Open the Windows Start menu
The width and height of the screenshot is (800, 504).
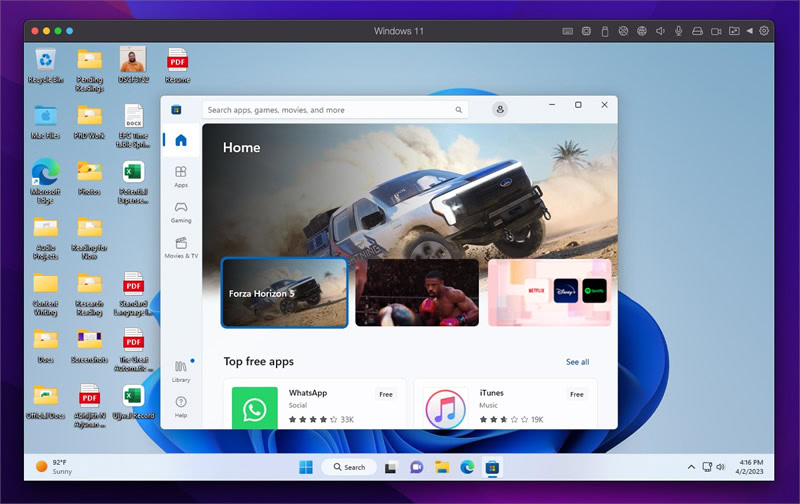tap(306, 467)
